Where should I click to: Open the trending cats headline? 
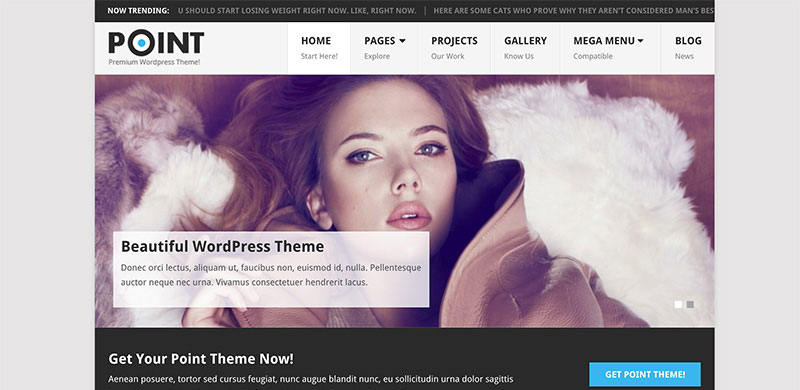[573, 10]
